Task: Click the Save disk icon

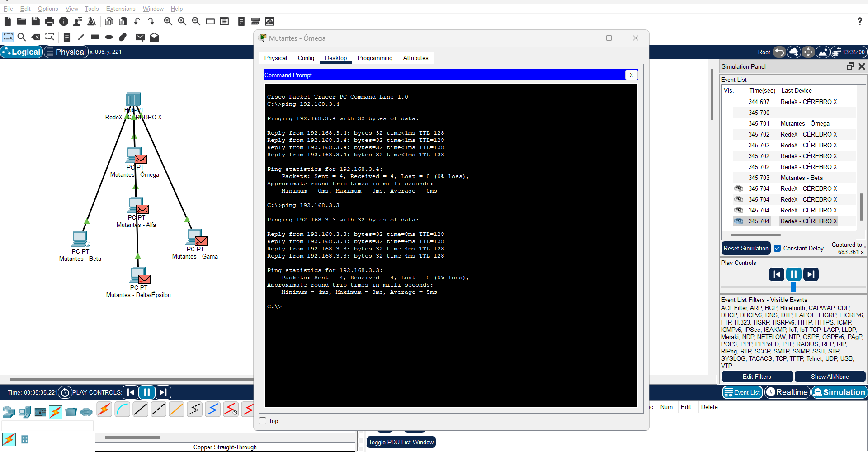Action: (x=35, y=21)
